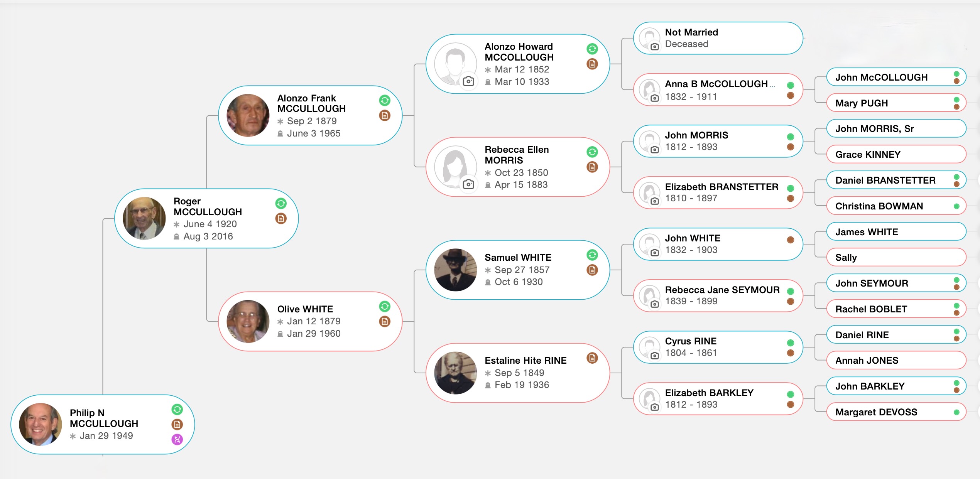
Task: Click green sync icon on Samuel White's card
Action: coord(592,255)
